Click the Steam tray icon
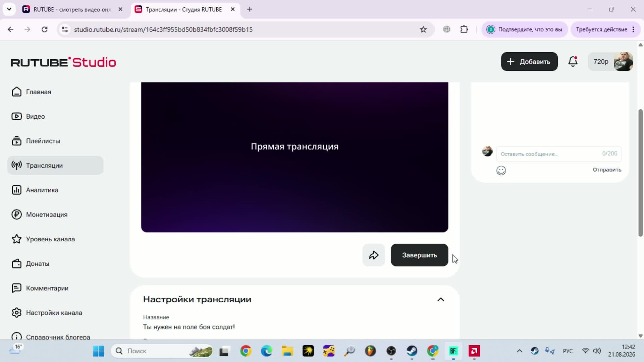Image resolution: width=644 pixels, height=362 pixels. tap(535, 351)
